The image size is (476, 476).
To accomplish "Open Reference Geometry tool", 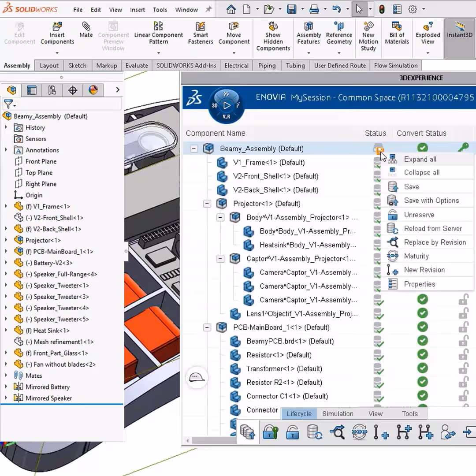I will 339,33.
